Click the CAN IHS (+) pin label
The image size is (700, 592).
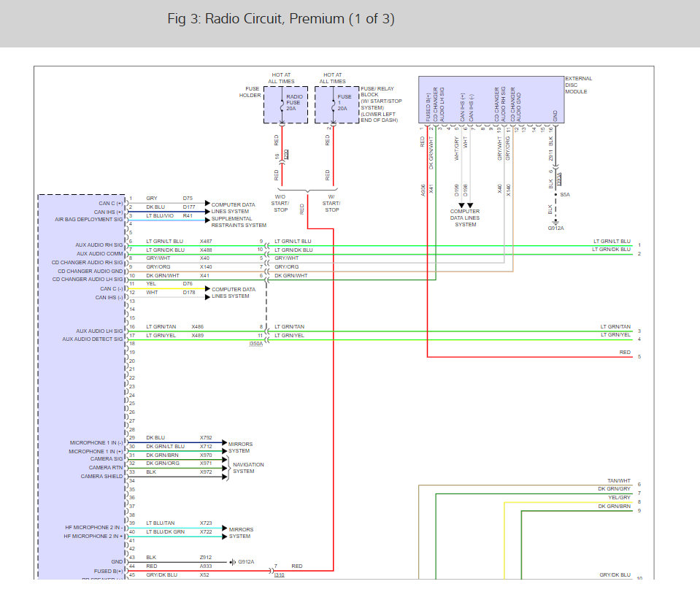pos(108,212)
